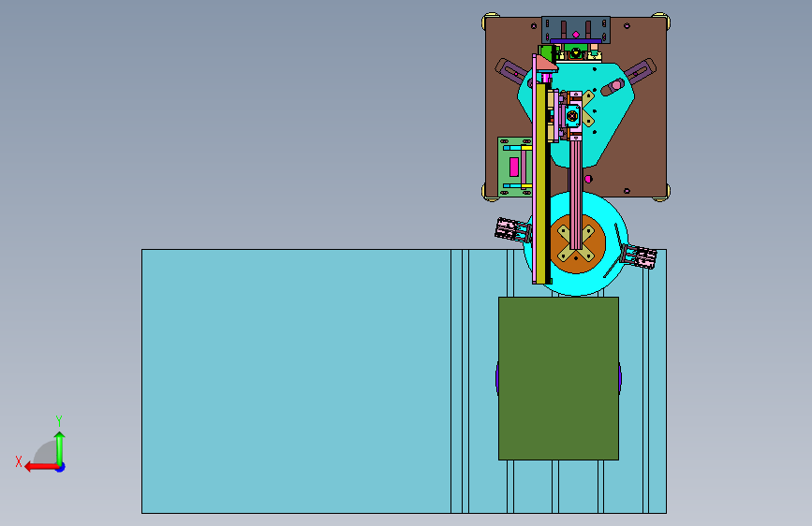Select the large light-blue table surface

tap(295, 381)
